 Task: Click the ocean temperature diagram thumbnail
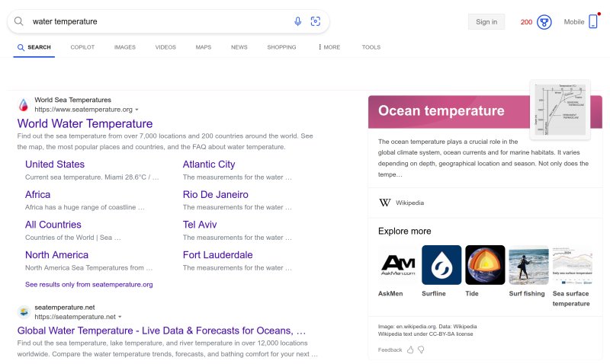[x=560, y=110]
